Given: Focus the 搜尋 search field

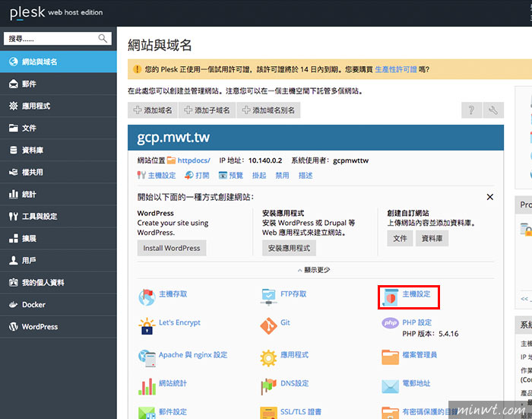Looking at the screenshot, I should [x=58, y=39].
